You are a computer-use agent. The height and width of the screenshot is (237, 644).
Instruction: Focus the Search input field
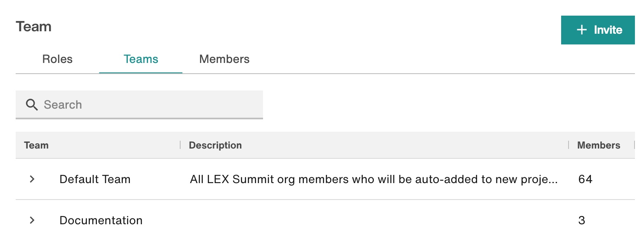(139, 105)
